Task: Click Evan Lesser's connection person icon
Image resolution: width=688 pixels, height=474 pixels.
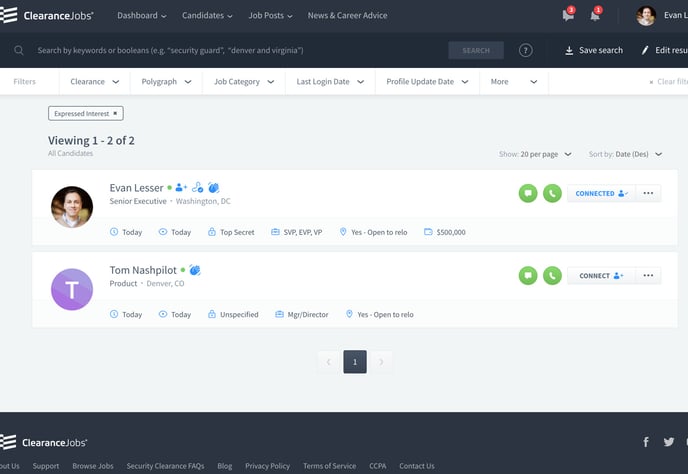Action: click(181, 188)
